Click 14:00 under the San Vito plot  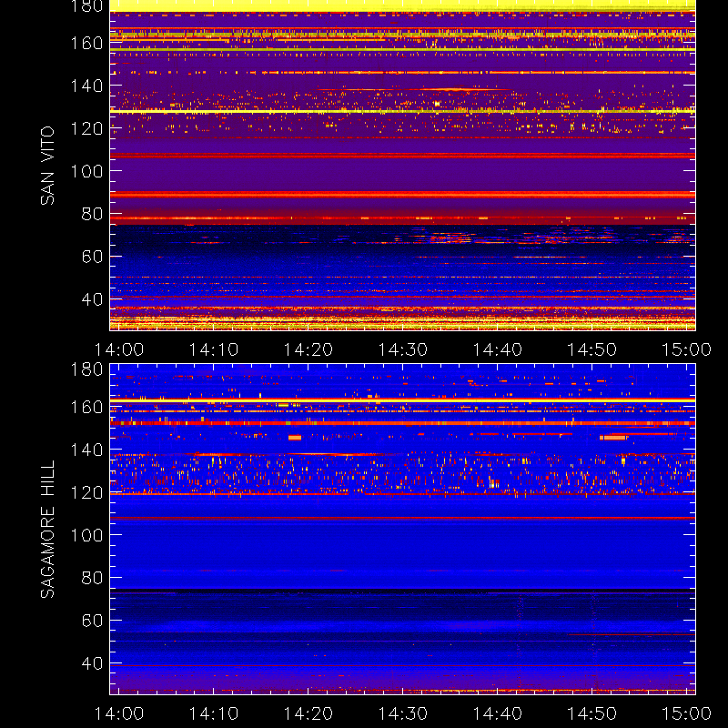click(x=119, y=349)
